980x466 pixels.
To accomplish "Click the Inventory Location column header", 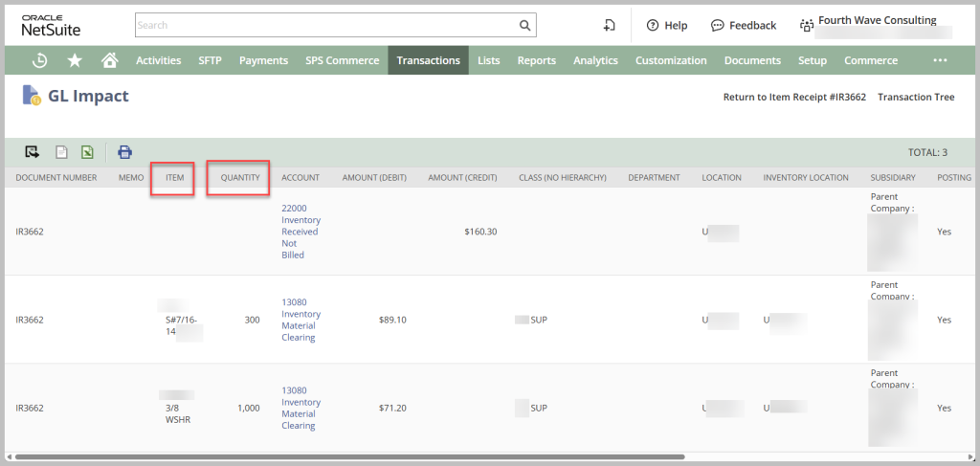I will coord(806,177).
